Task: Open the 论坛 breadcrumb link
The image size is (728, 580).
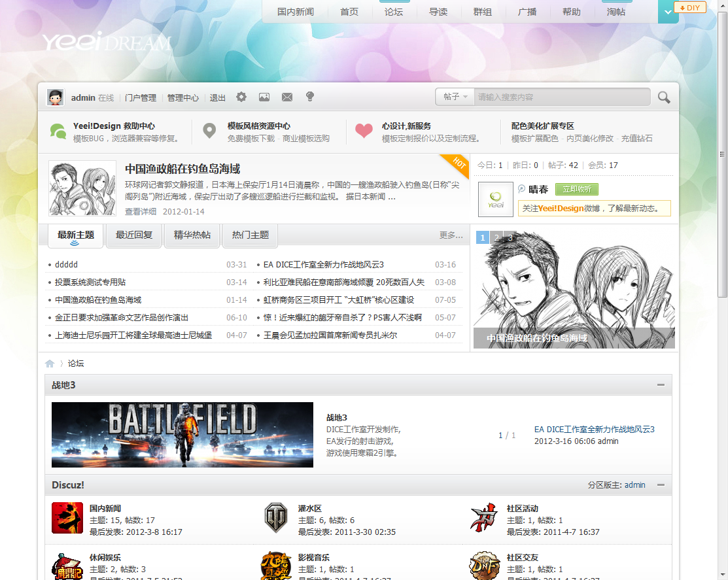Action: pos(76,364)
